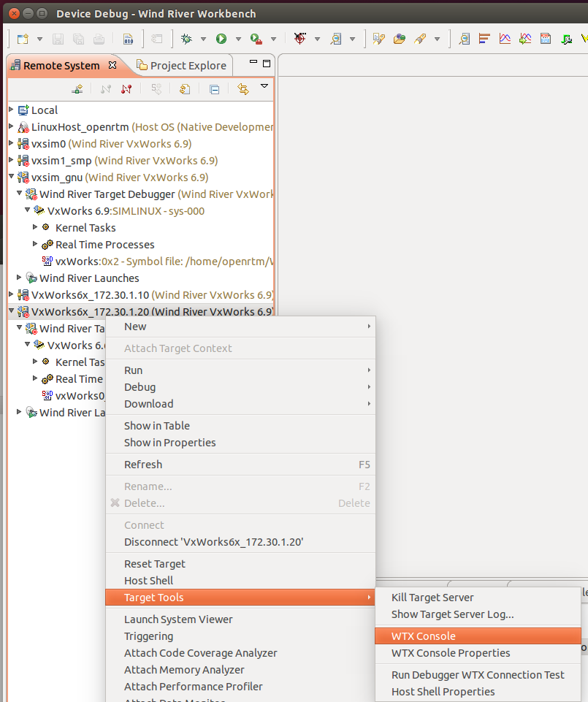The width and height of the screenshot is (588, 702).
Task: Click the Collapse All icon
Action: (x=215, y=90)
